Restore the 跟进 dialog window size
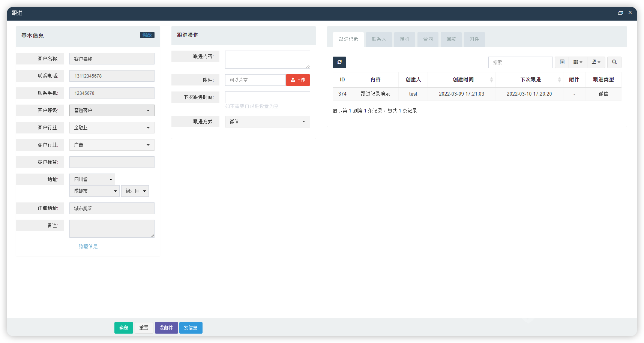644x343 pixels. [x=620, y=13]
